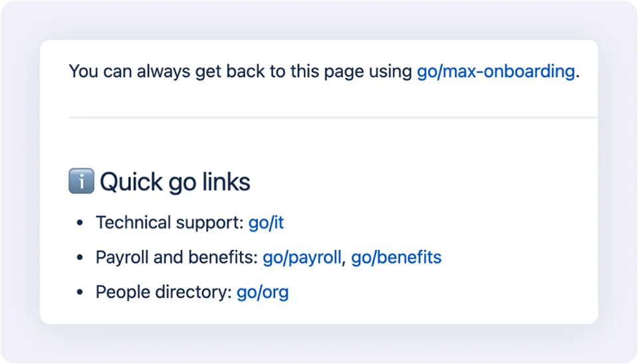The height and width of the screenshot is (364, 638).
Task: Click the bullet point before Technical support
Action: [x=80, y=223]
